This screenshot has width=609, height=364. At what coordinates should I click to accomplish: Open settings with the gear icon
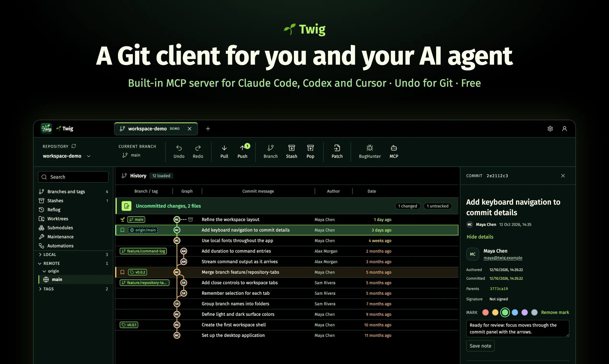tap(550, 129)
